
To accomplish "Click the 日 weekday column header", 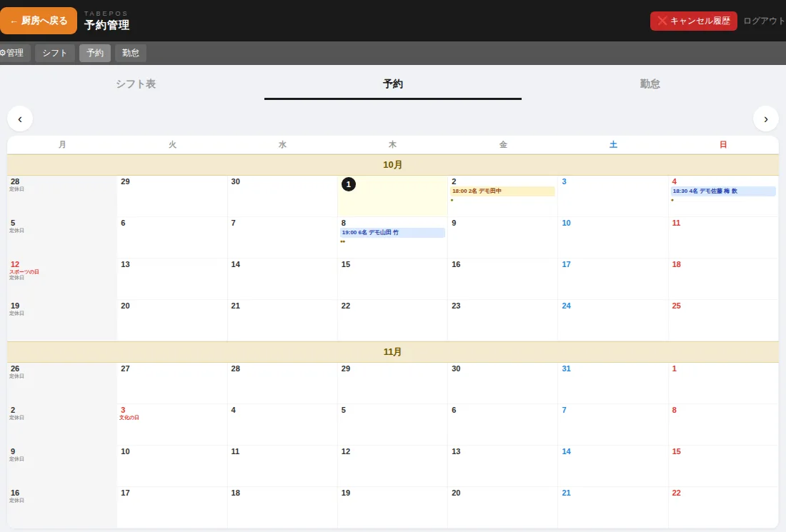I will [x=723, y=145].
